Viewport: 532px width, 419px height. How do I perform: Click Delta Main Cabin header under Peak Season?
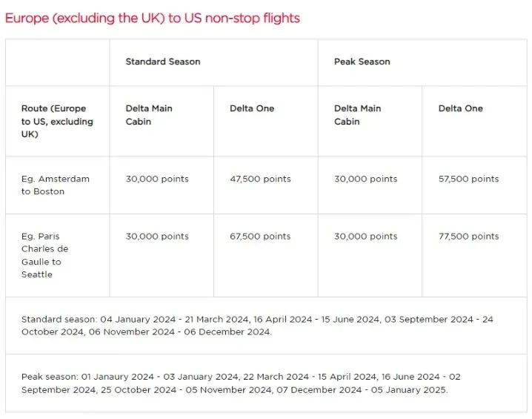(x=357, y=115)
